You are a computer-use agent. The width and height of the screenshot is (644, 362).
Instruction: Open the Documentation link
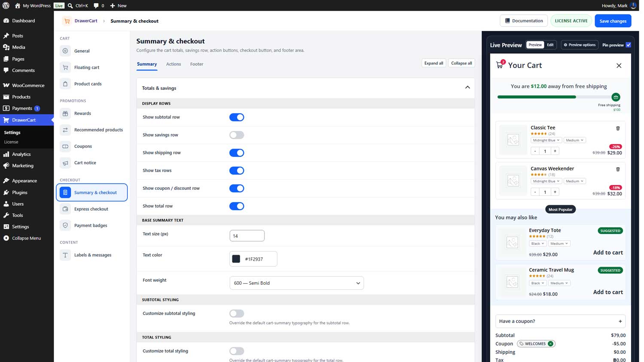[524, 21]
